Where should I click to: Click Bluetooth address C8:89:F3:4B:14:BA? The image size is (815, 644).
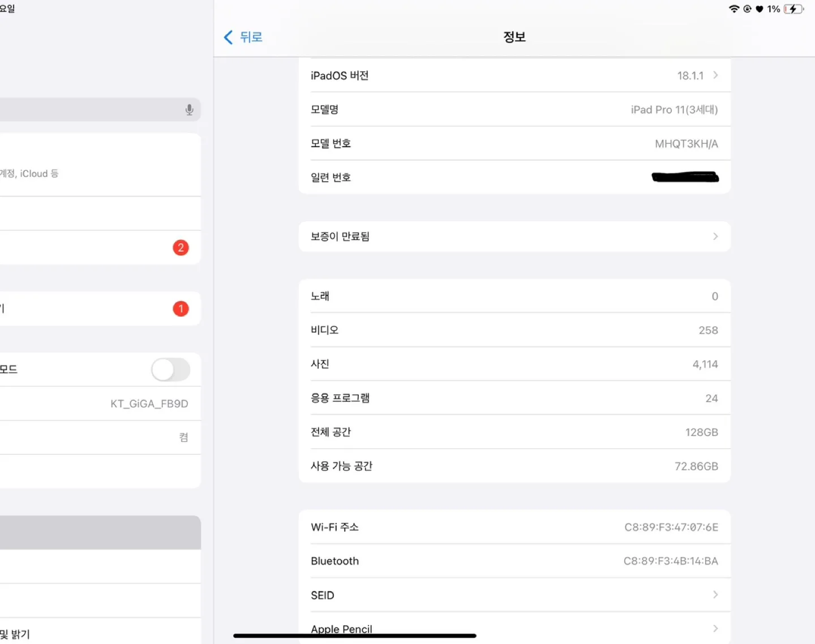[671, 561]
